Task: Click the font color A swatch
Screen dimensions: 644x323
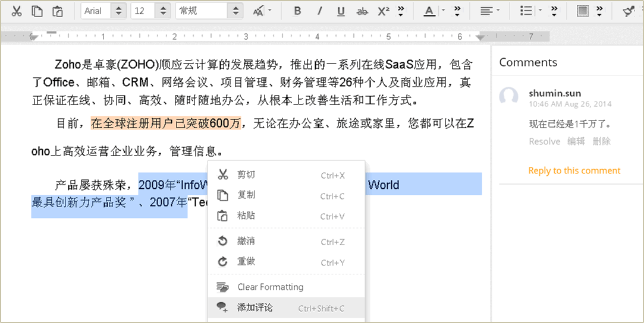Action: click(429, 11)
